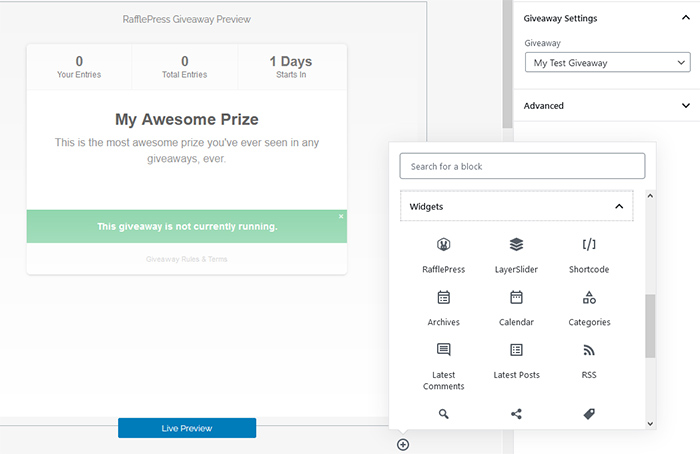Add the Calendar widget block
The image size is (700, 454).
pos(516,308)
